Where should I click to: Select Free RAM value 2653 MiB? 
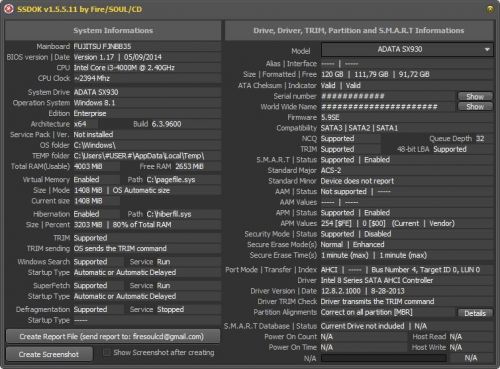pos(189,166)
